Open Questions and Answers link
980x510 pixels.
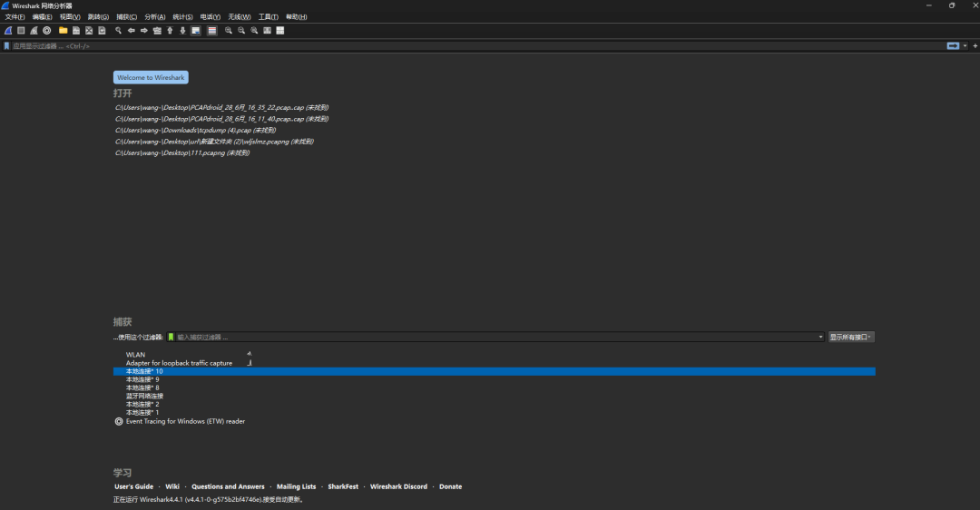click(x=228, y=486)
